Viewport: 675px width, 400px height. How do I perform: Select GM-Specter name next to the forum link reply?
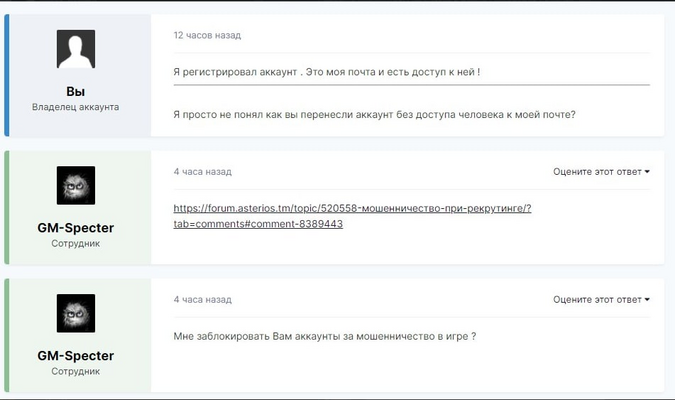[76, 228]
